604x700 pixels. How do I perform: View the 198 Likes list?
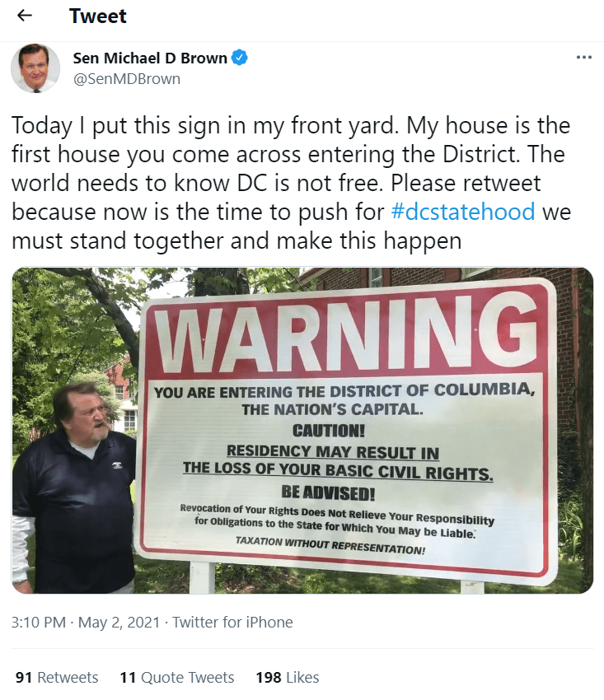pyautogui.click(x=288, y=677)
